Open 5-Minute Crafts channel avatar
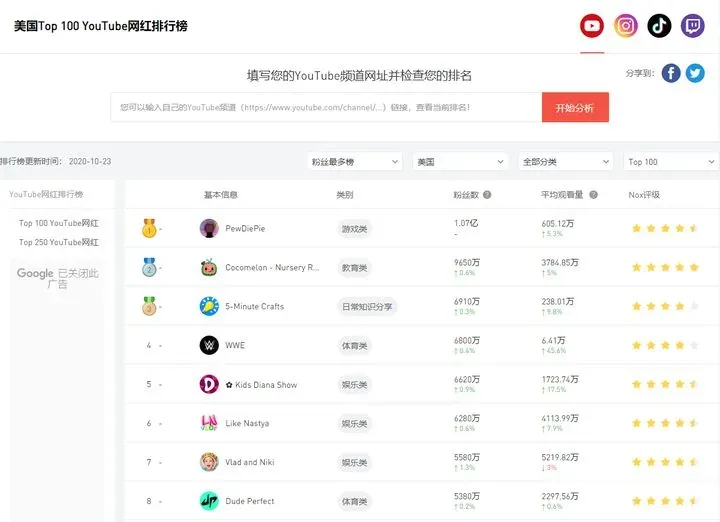Image resolution: width=720 pixels, height=522 pixels. [209, 306]
